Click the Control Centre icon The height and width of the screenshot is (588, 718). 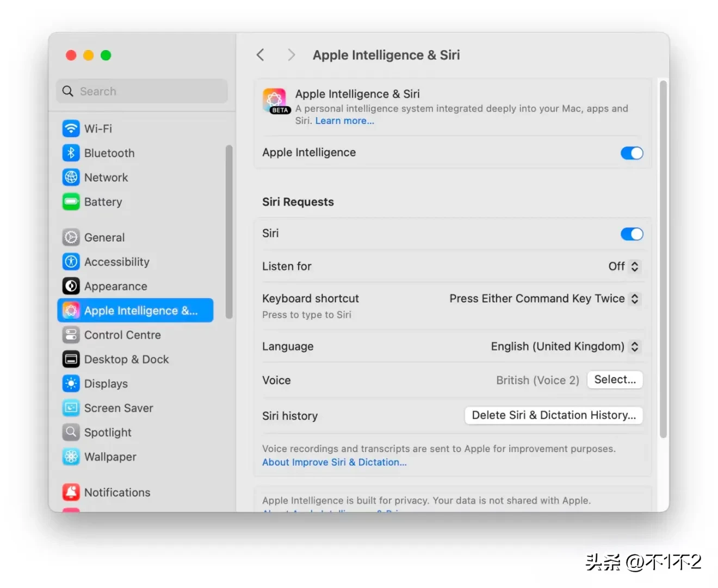(71, 335)
